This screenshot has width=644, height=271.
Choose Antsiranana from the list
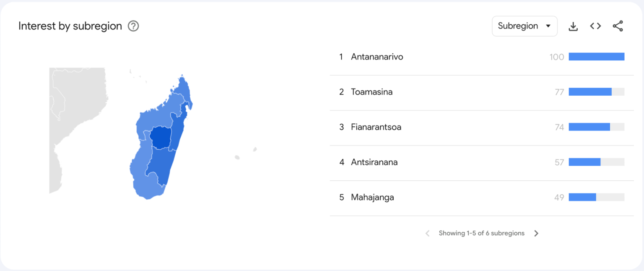click(x=374, y=162)
